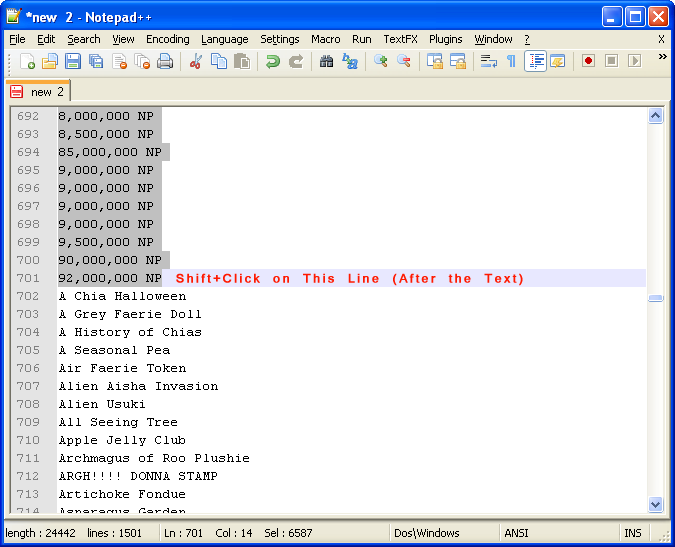Toggle the indent guide button
Viewport: 675px width, 547px height.
535,61
